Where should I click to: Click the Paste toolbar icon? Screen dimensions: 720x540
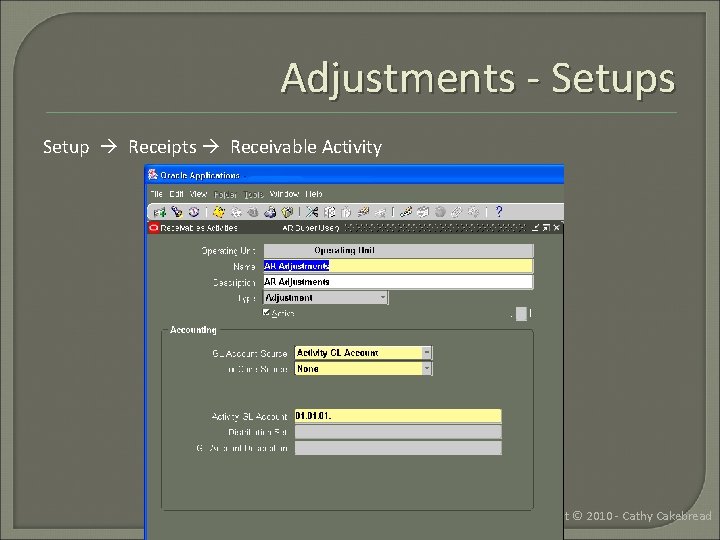click(x=346, y=212)
